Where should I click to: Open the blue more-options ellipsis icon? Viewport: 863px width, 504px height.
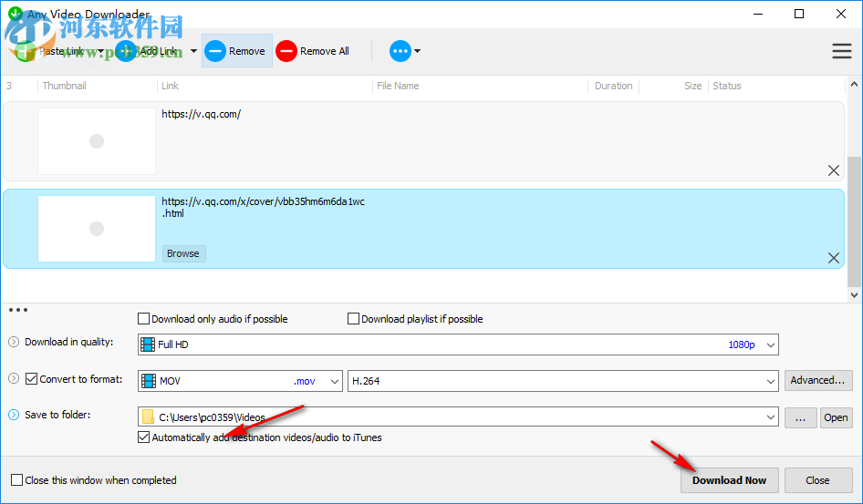[x=400, y=51]
